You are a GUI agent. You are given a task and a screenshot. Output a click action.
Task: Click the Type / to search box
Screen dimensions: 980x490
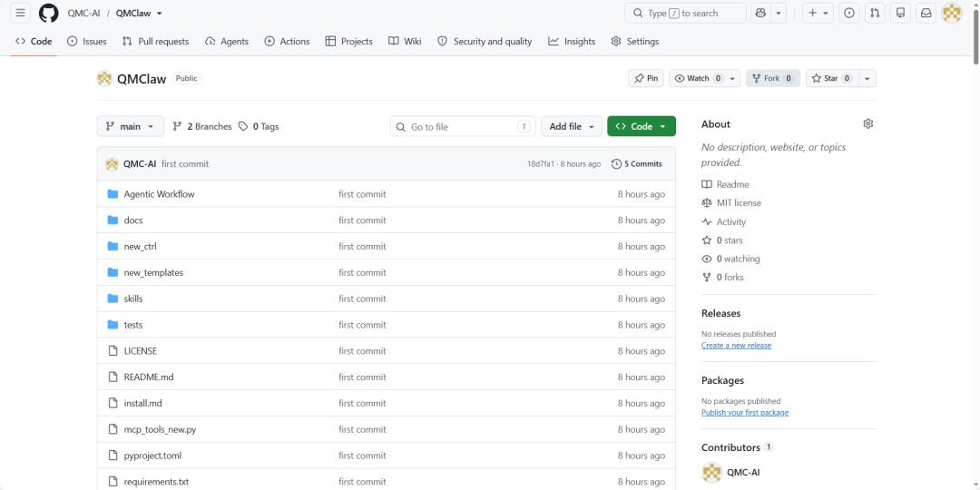click(x=686, y=13)
